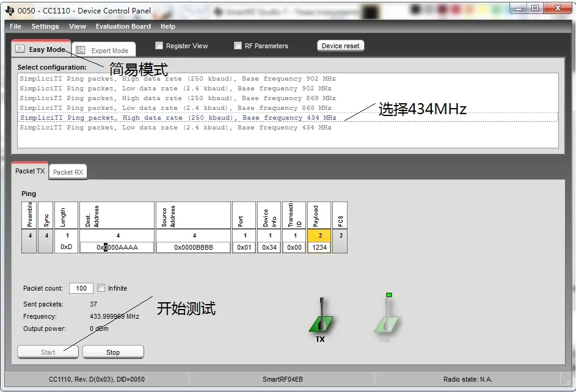Click the Start button
Viewport: 576px width, 392px height.
[48, 352]
